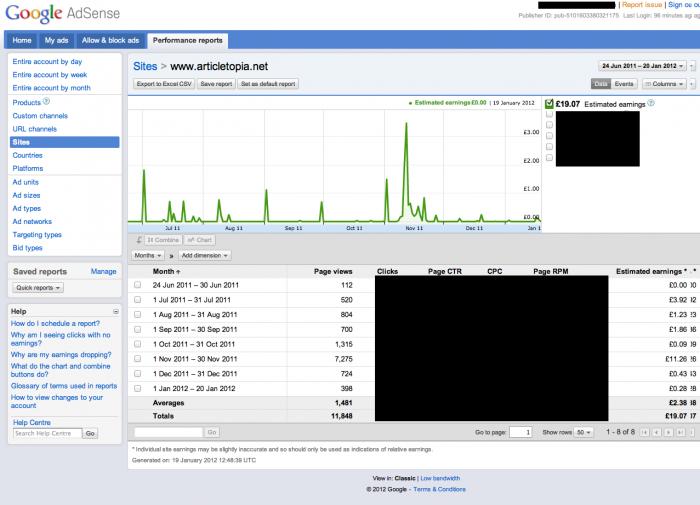Sort by the Month column header
Image resolution: width=700 pixels, height=505 pixels.
pos(166,271)
